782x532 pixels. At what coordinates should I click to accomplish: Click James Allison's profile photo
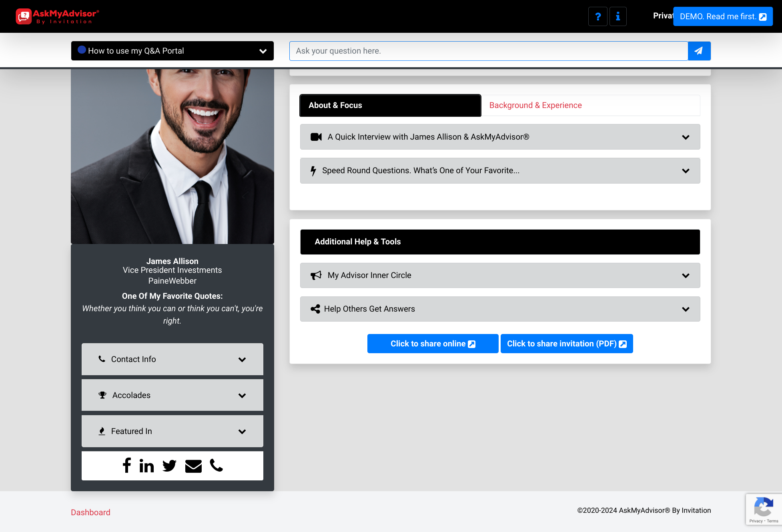172,156
